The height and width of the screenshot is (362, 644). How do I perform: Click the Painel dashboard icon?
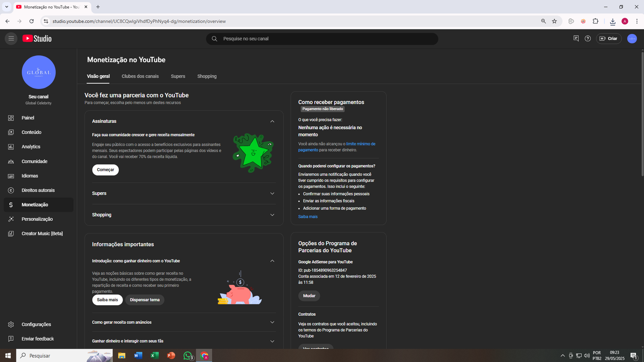(x=11, y=118)
